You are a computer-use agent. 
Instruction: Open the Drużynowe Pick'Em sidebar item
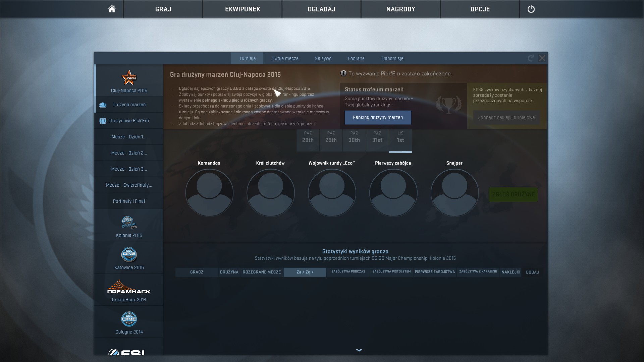tap(129, 121)
